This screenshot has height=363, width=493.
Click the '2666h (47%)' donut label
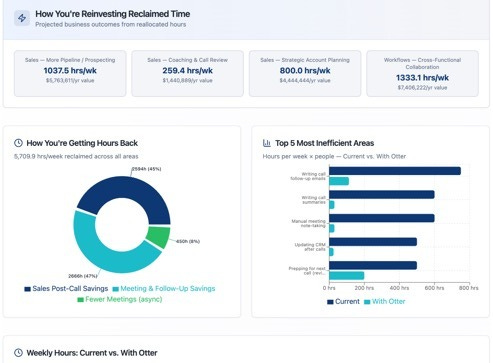tap(83, 276)
